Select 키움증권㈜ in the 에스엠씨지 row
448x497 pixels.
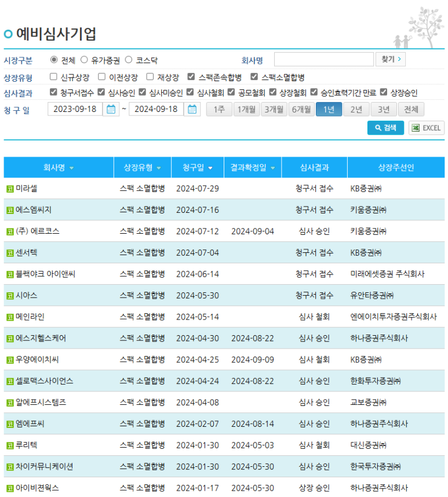tap(368, 210)
